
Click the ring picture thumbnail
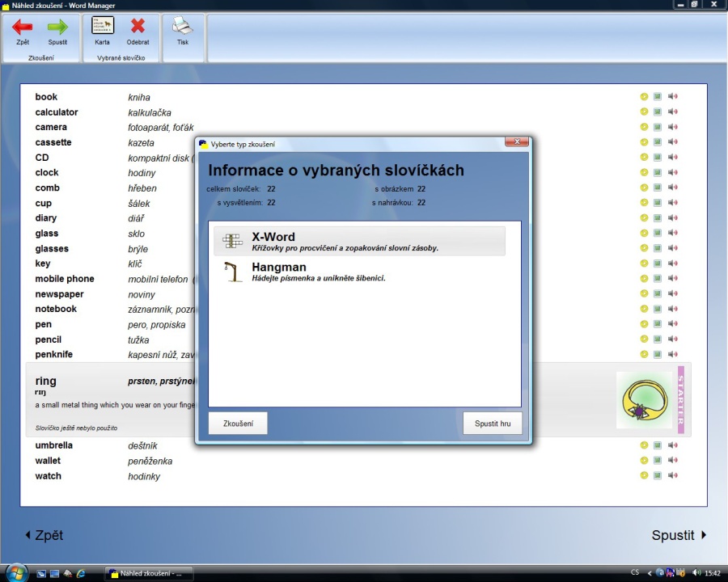click(644, 400)
